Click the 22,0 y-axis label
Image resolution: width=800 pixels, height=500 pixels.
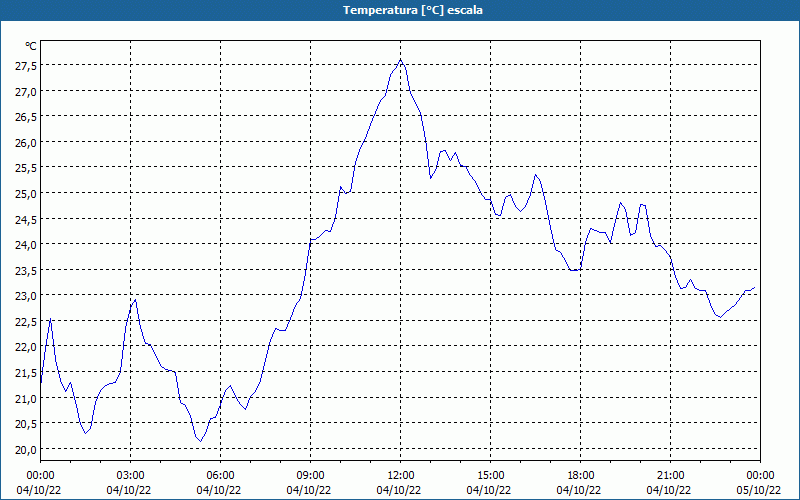click(26, 347)
